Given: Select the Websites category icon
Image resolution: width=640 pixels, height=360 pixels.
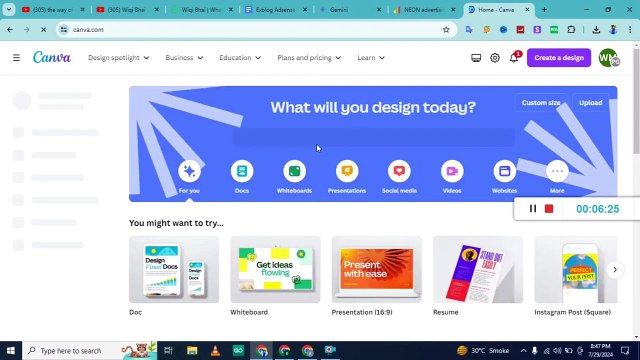Looking at the screenshot, I should (504, 171).
